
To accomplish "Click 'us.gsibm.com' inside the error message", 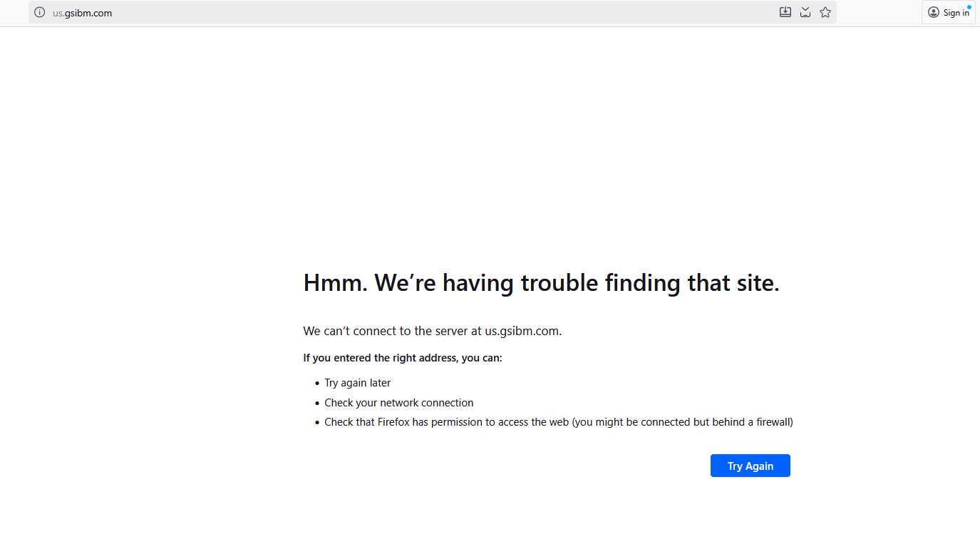I will (522, 331).
